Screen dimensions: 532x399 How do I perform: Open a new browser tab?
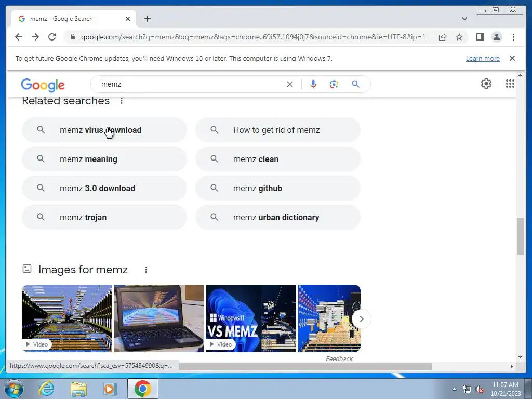147,19
